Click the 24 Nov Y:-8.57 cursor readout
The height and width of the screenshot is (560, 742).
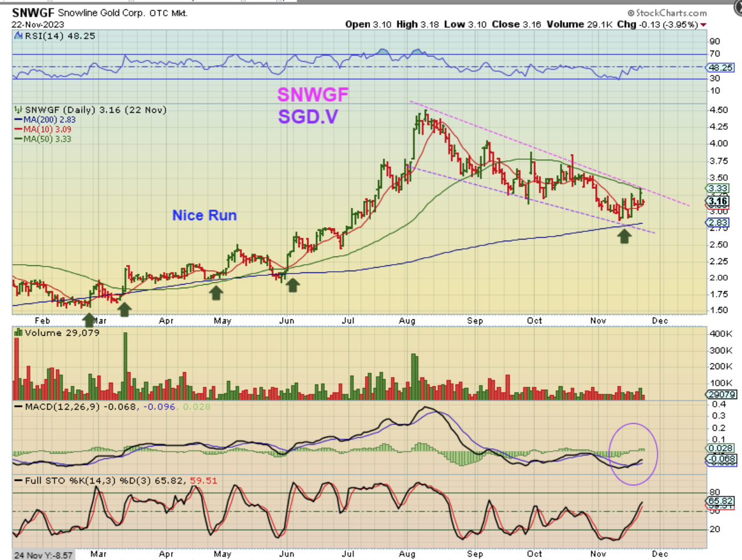point(43,555)
